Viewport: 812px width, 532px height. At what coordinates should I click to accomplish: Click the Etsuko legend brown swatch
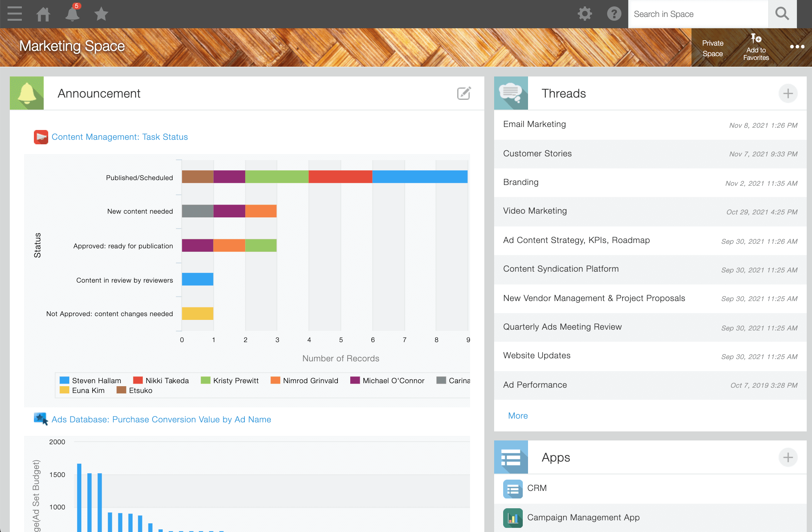[121, 390]
